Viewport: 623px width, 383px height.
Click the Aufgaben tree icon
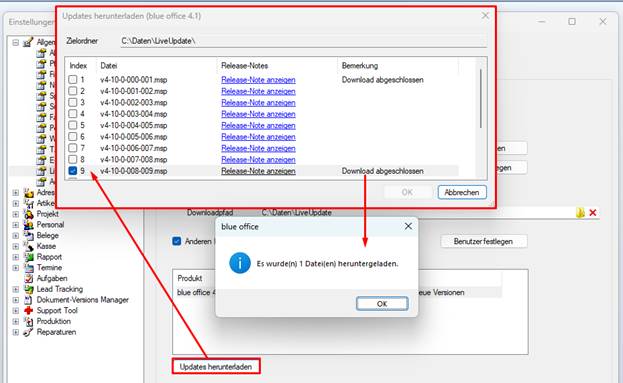point(29,278)
